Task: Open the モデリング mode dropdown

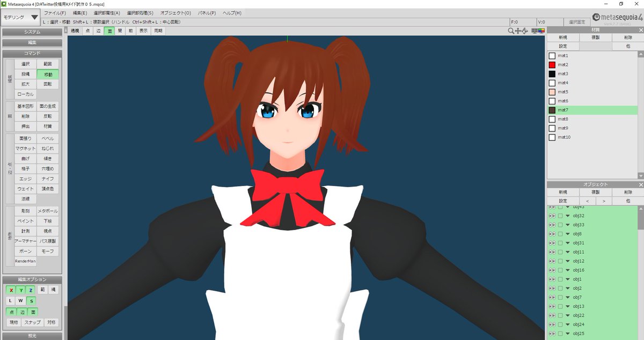Action: tap(21, 17)
